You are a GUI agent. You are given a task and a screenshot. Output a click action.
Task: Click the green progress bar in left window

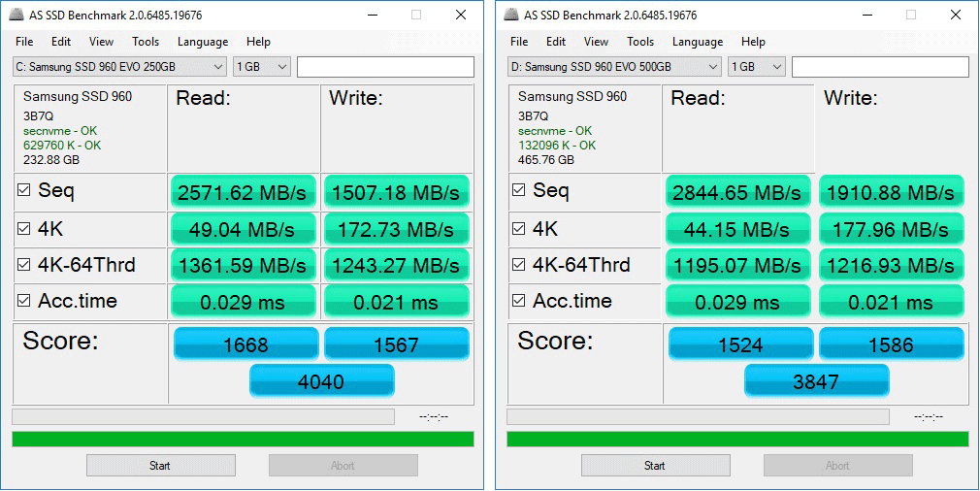[x=244, y=440]
